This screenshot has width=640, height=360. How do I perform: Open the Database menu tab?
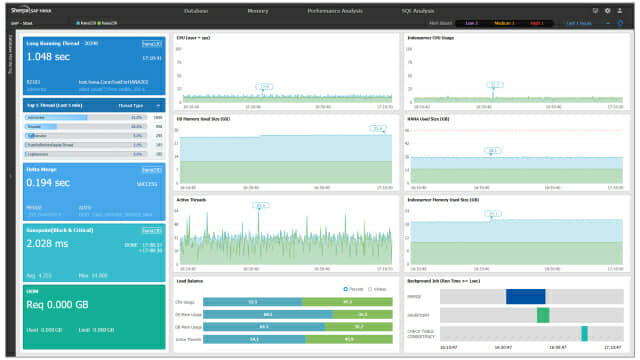(x=196, y=11)
